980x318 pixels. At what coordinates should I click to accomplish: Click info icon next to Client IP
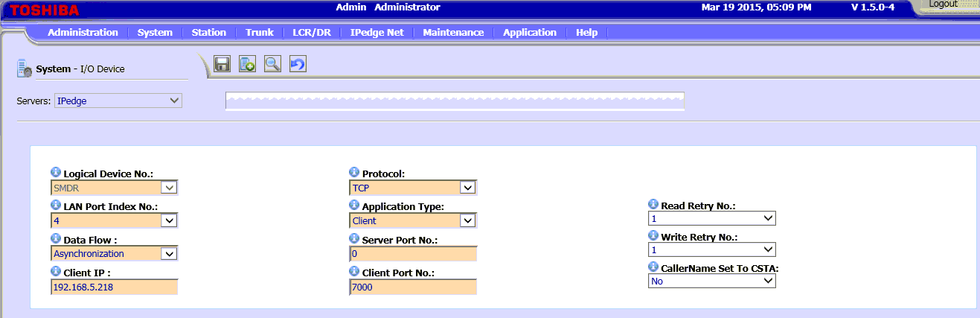pos(56,272)
